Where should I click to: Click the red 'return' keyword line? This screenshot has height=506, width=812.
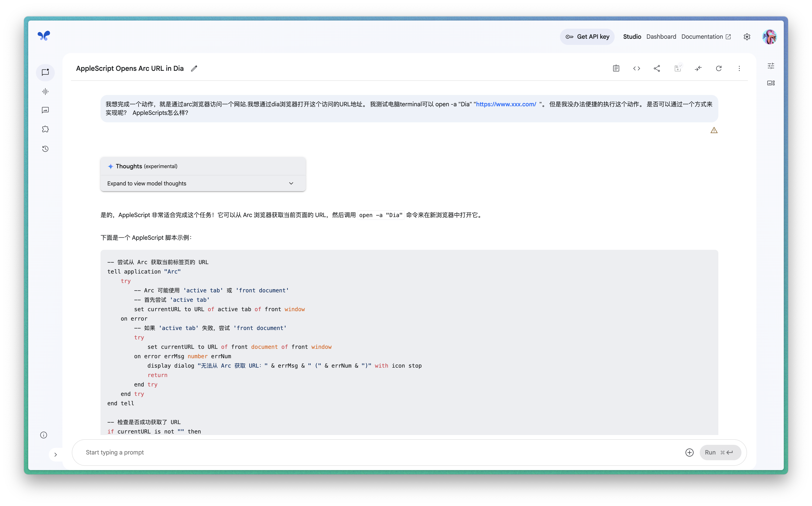(x=157, y=375)
